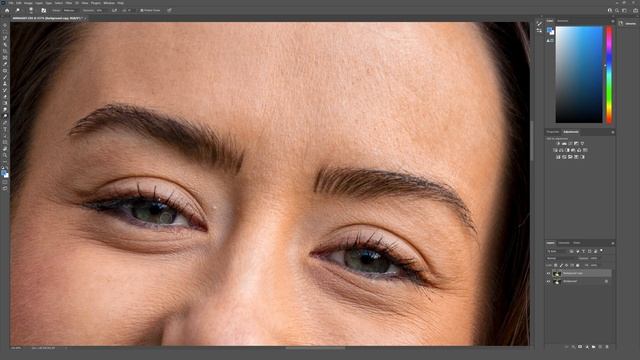Click Add layer style fx icon

pyautogui.click(x=573, y=347)
